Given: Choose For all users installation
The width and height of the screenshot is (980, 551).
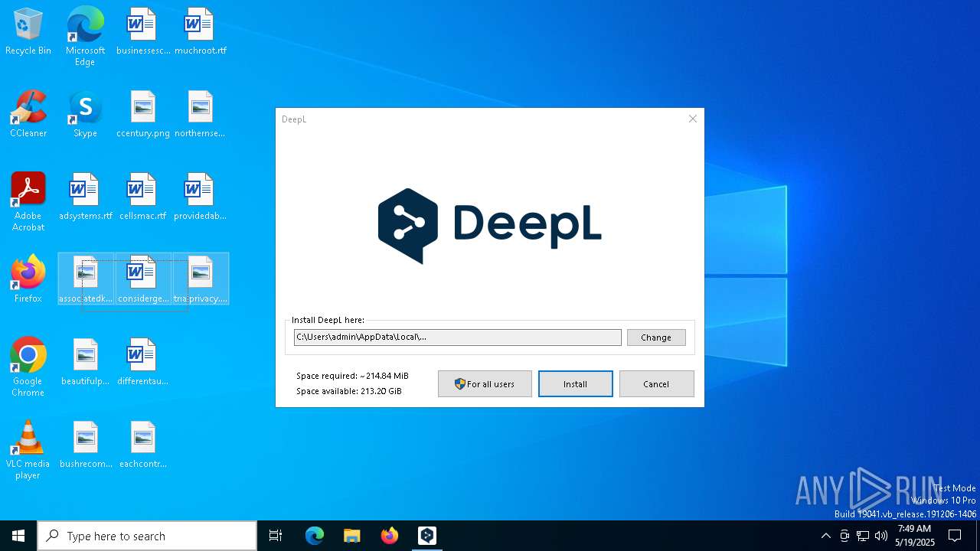Looking at the screenshot, I should pos(485,384).
